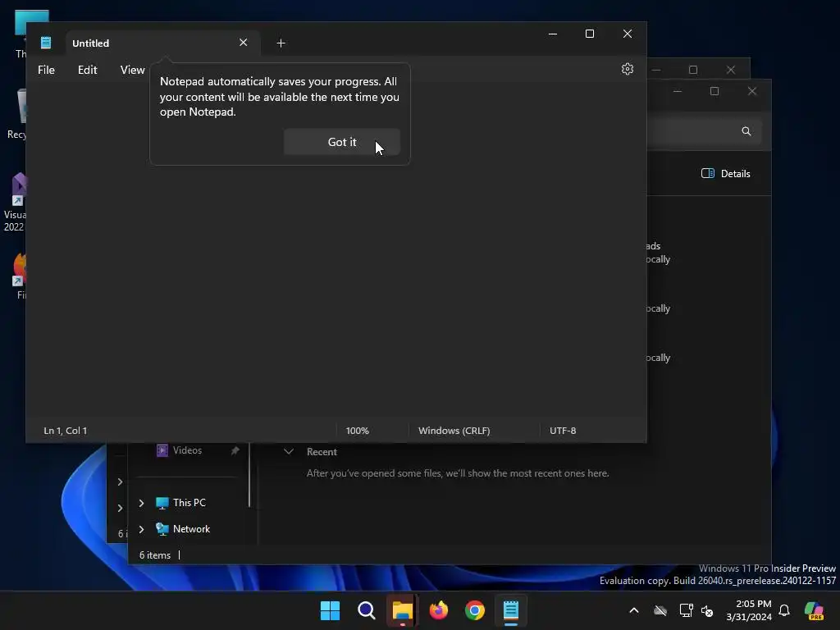Launch Firefox from the taskbar
Screen dimensions: 840x630
439,610
